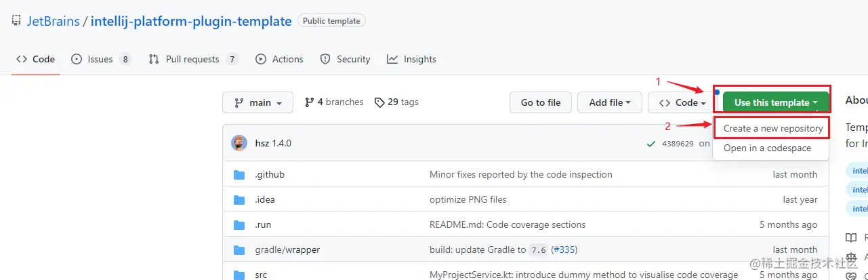Click the Insights graph icon
868x280 pixels.
click(392, 59)
